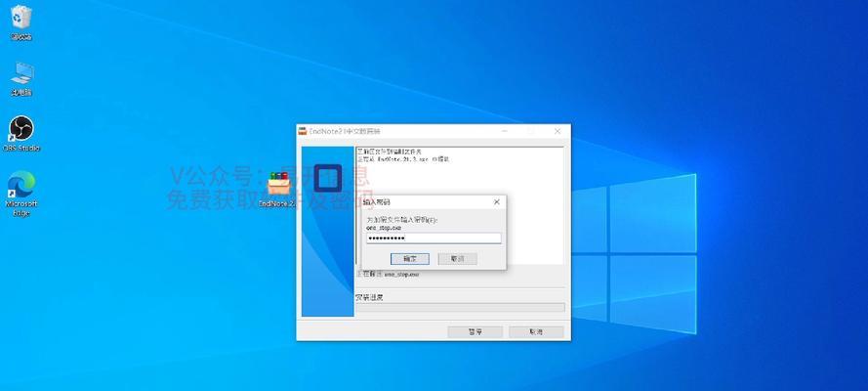Click the 输入密码 dialog title
The height and width of the screenshot is (391, 868).
click(x=377, y=202)
